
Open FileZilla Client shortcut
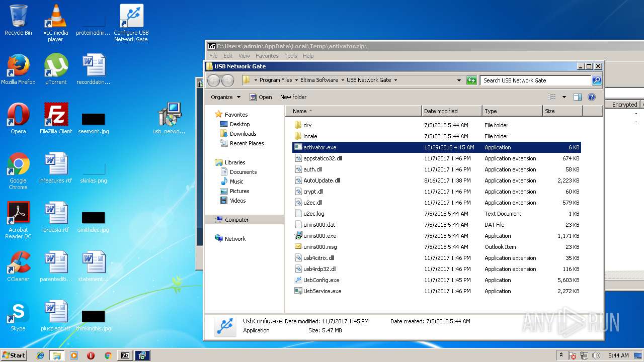tap(55, 119)
